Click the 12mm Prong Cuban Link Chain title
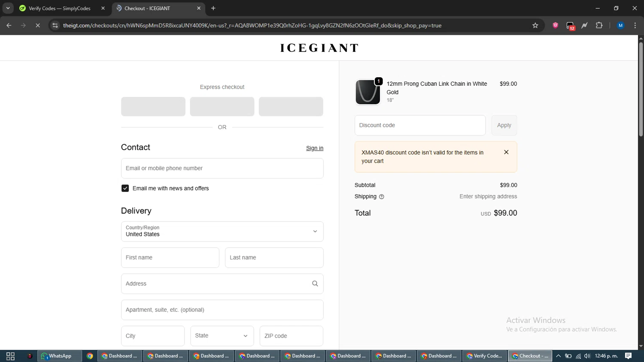This screenshot has height=362, width=644. click(x=437, y=88)
